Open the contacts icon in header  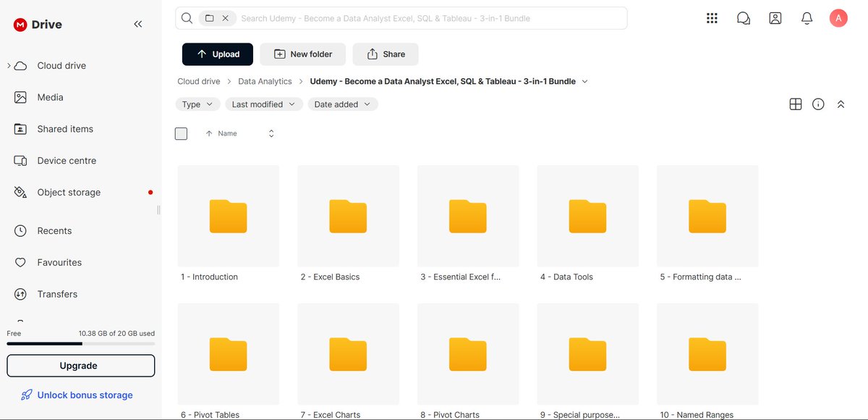click(775, 18)
